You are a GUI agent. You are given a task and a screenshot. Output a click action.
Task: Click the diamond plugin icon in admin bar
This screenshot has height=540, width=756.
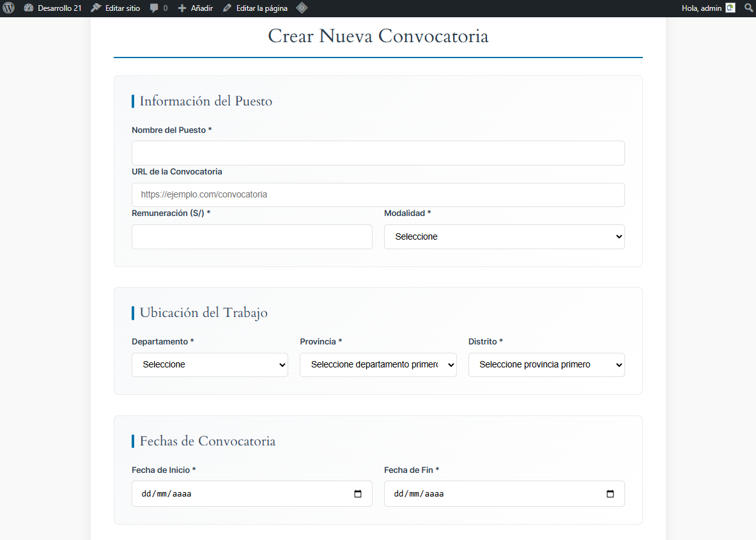302,8
